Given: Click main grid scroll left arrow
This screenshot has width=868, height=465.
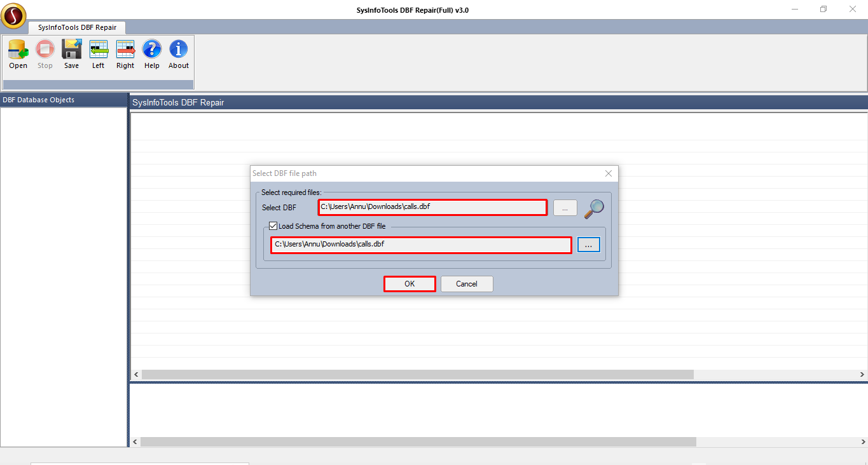Looking at the screenshot, I should [135, 375].
